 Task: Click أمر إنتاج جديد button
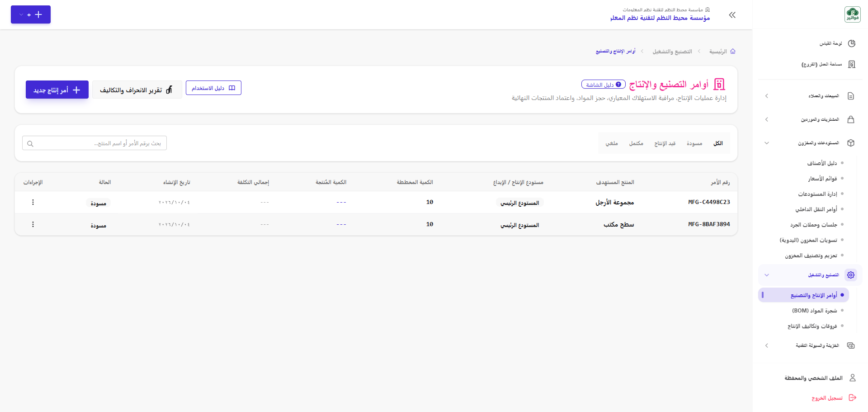57,90
